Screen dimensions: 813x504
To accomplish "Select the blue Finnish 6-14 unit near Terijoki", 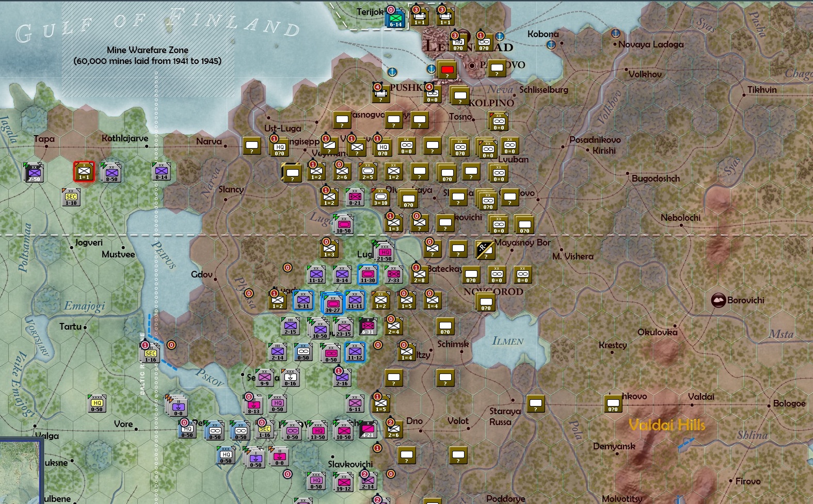I will click(395, 19).
